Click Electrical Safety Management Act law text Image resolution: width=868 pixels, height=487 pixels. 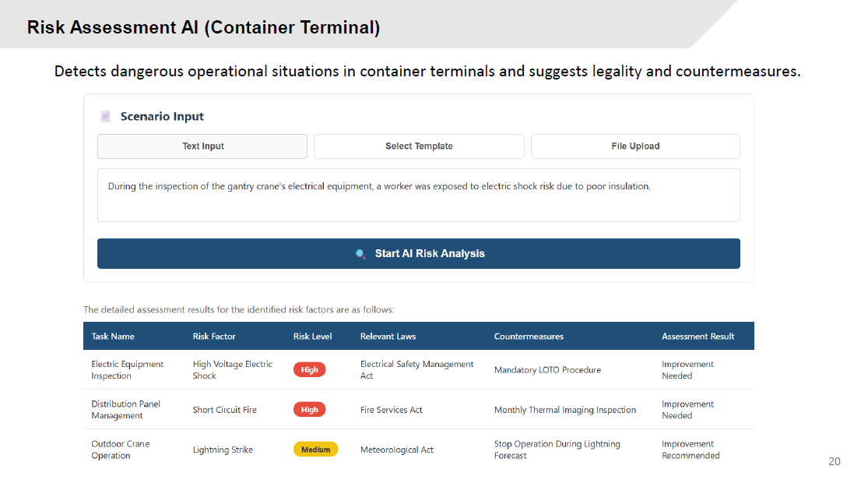[x=416, y=370]
